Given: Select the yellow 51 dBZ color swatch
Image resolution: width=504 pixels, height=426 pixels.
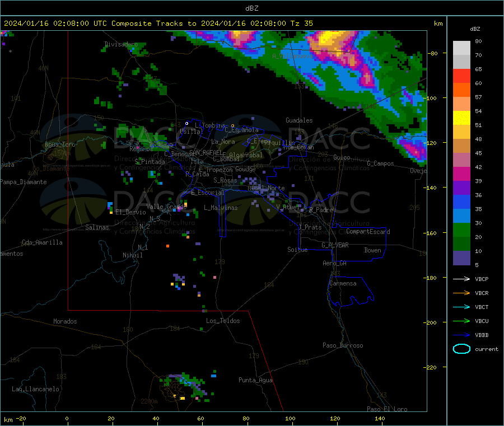Looking at the screenshot, I should coord(461,118).
